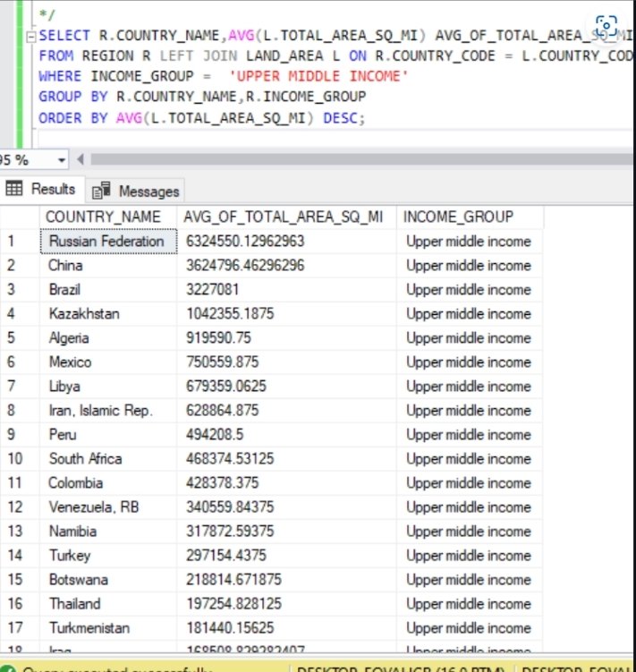Select value 3227081 cell
The image size is (636, 672).
286,290
